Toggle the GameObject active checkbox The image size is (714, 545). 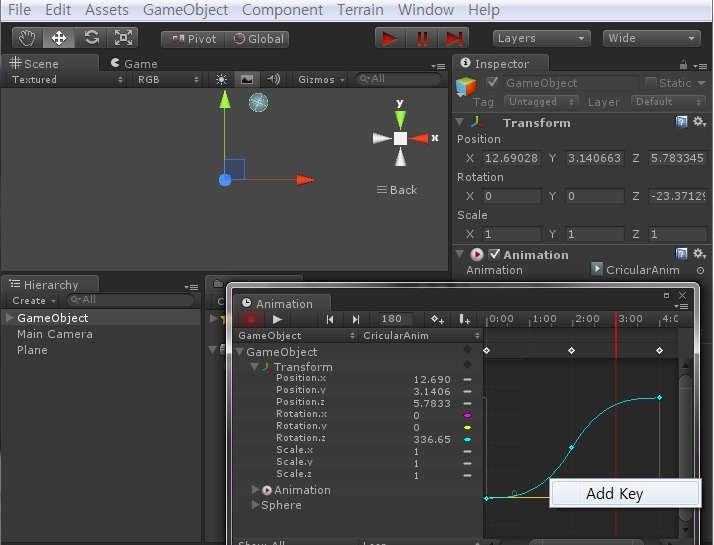click(x=492, y=83)
